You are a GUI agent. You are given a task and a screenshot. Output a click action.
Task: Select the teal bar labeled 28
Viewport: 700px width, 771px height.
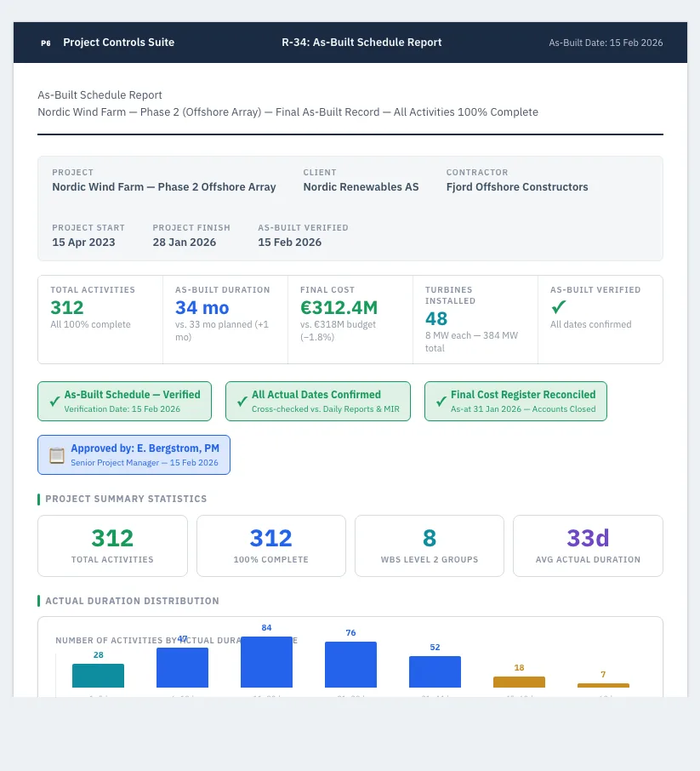coord(99,676)
